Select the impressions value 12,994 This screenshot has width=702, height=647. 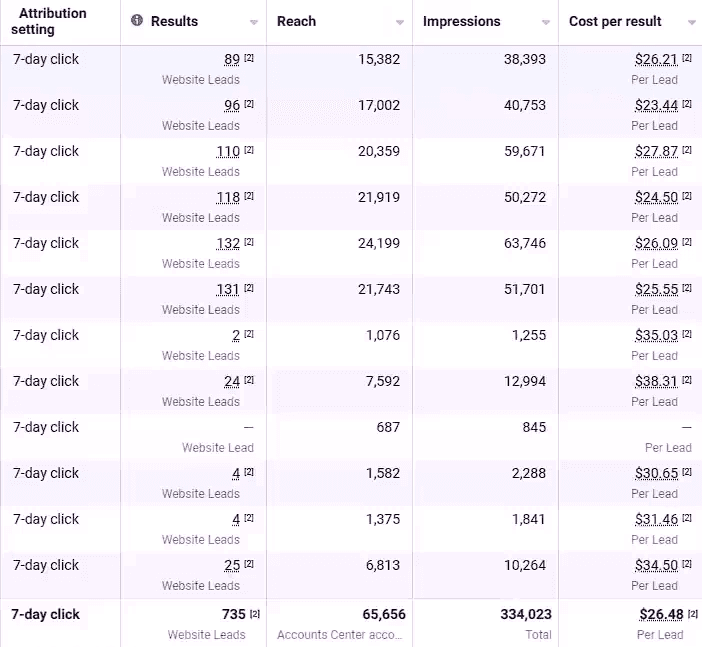(525, 381)
